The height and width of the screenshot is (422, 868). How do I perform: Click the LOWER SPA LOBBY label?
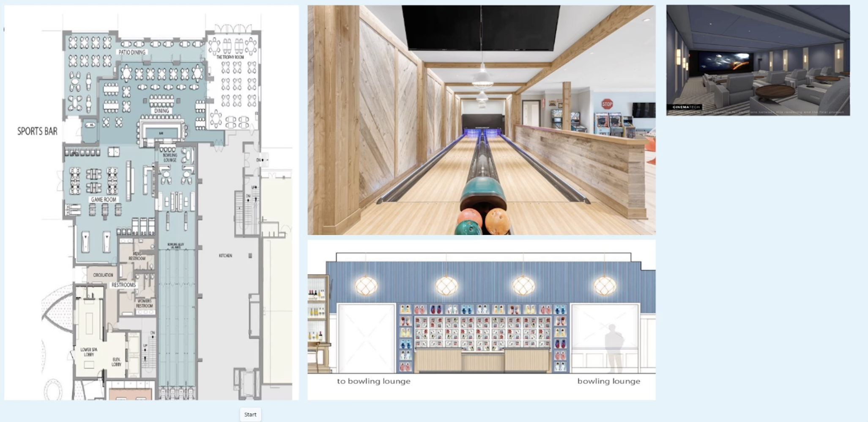(x=89, y=352)
